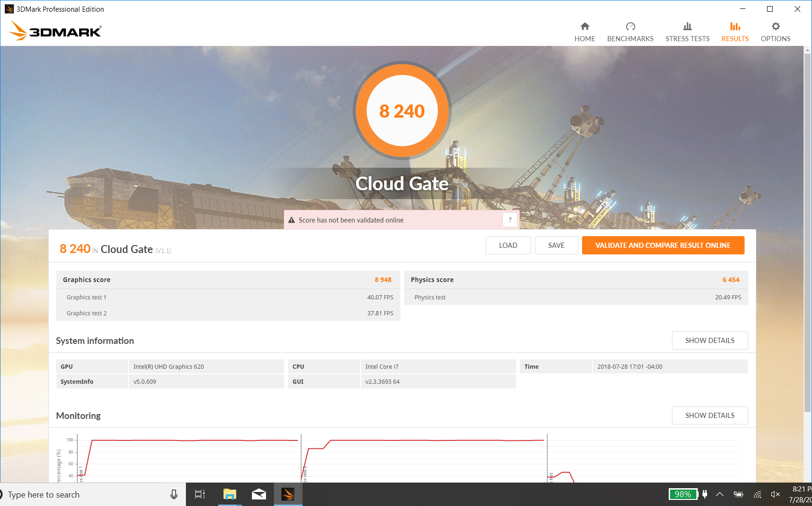Click the question mark help button
This screenshot has height=506, width=812.
[x=510, y=220]
